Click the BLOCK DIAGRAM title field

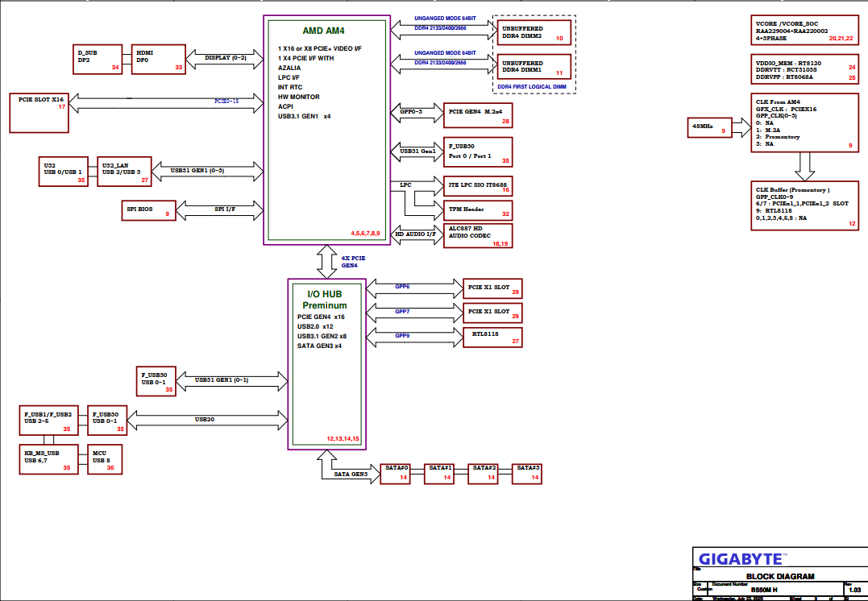tap(780, 576)
